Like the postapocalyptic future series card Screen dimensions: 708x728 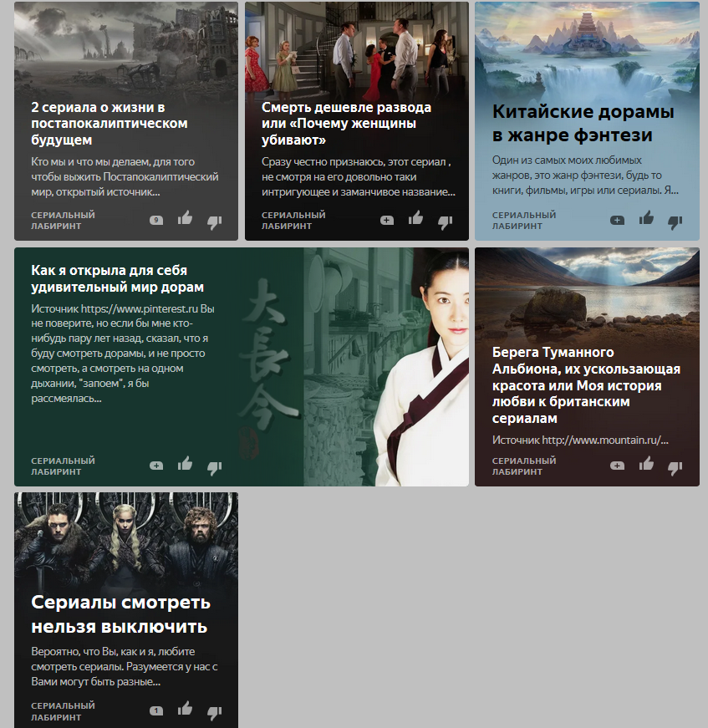pyautogui.click(x=185, y=218)
